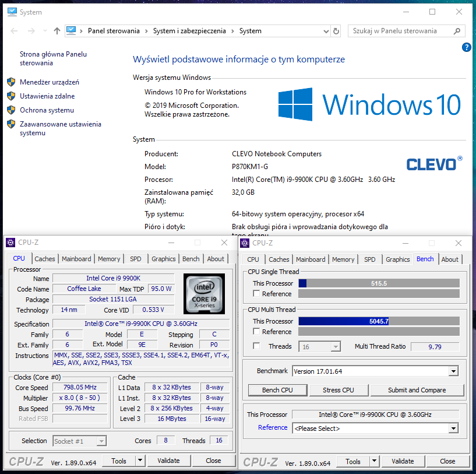Click the search magnifier icon in Panel search
This screenshot has height=474, width=476.
(x=457, y=31)
